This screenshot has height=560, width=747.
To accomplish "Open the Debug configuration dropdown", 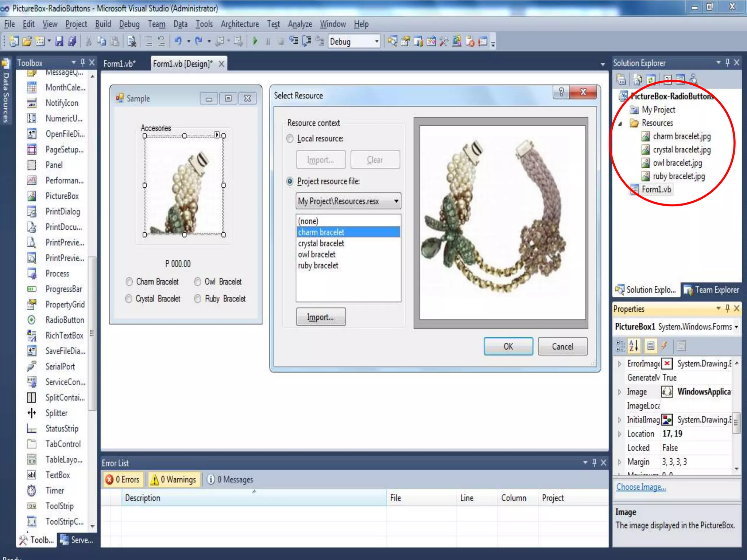I will [377, 42].
